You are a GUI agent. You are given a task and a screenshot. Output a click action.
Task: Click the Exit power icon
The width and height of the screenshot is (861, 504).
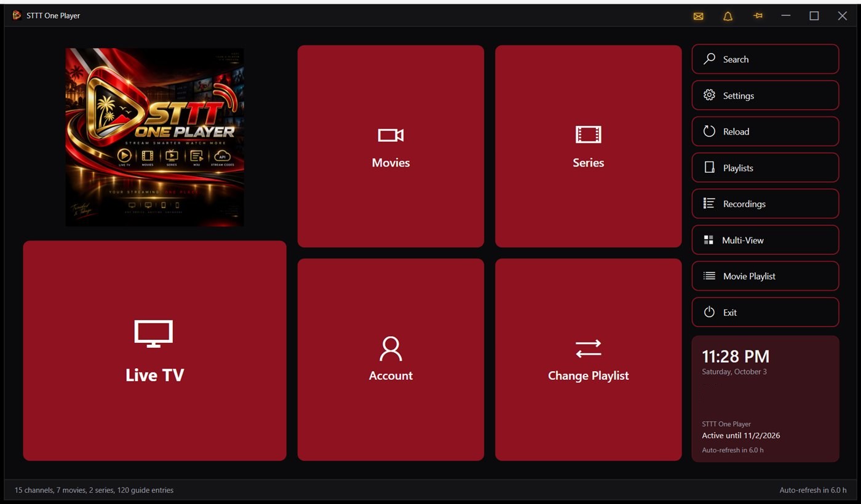pyautogui.click(x=709, y=312)
